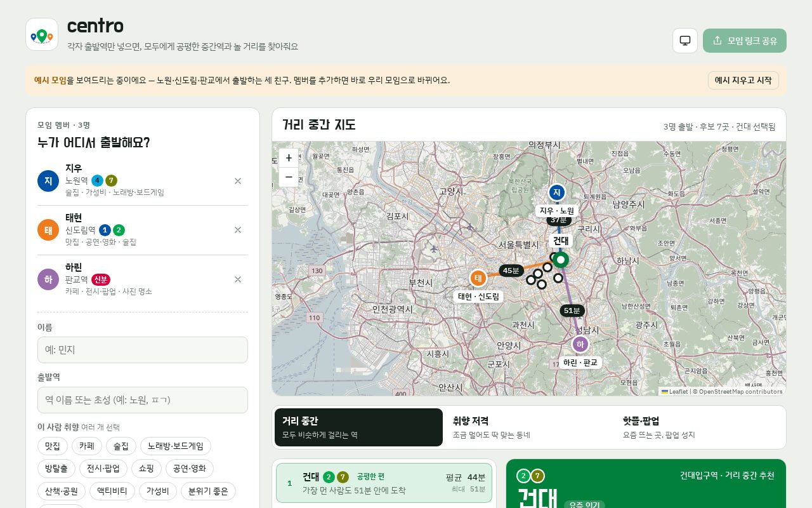The width and height of the screenshot is (812, 508).
Task: Toggle the 맛집 preference chip
Action: click(x=53, y=446)
